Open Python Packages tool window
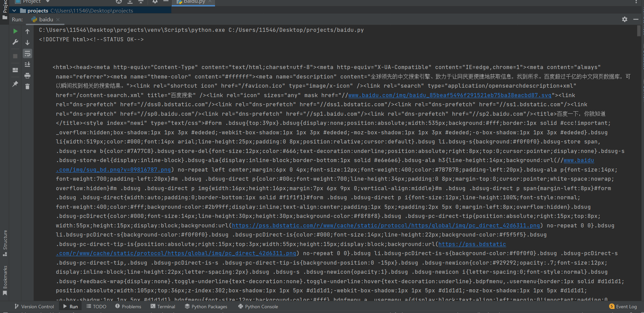The width and height of the screenshot is (644, 313). click(206, 307)
